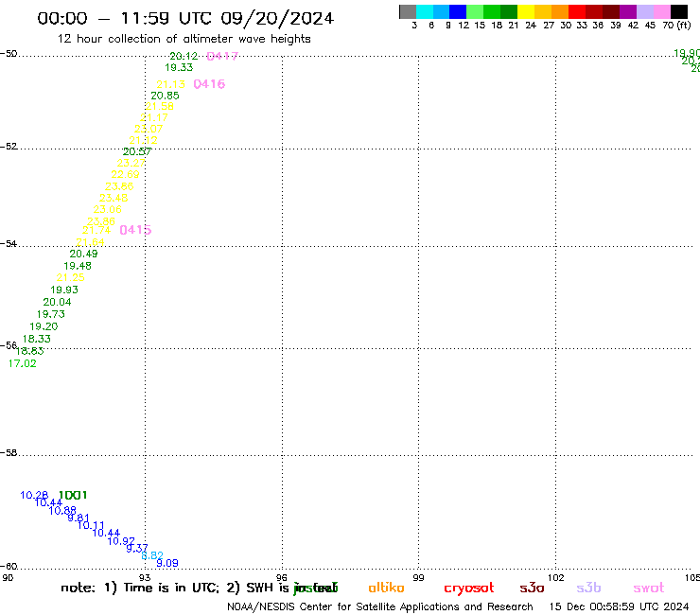The height and width of the screenshot is (615, 700).
Task: Click the date range title 00:00 – 11:59 UTC
Action: [x=185, y=18]
